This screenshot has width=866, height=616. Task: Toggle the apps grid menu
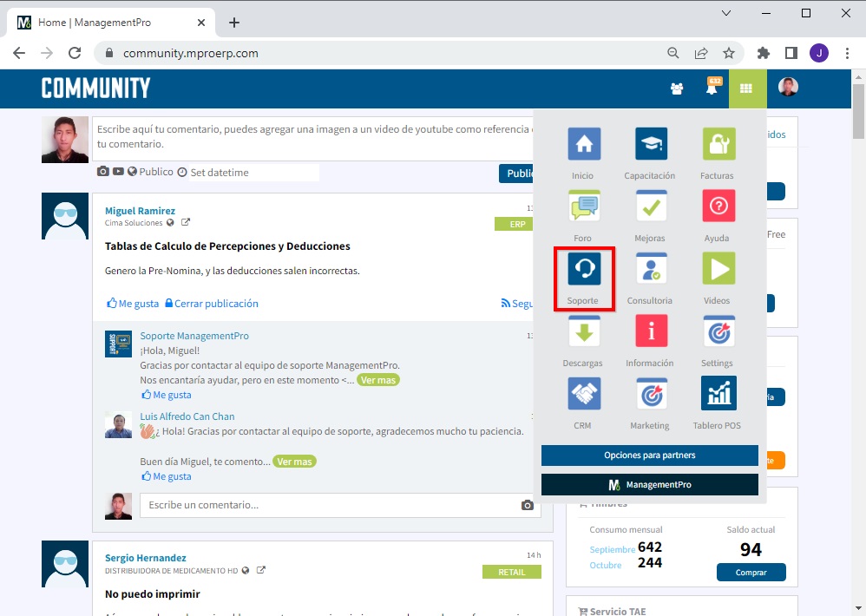pyautogui.click(x=746, y=88)
